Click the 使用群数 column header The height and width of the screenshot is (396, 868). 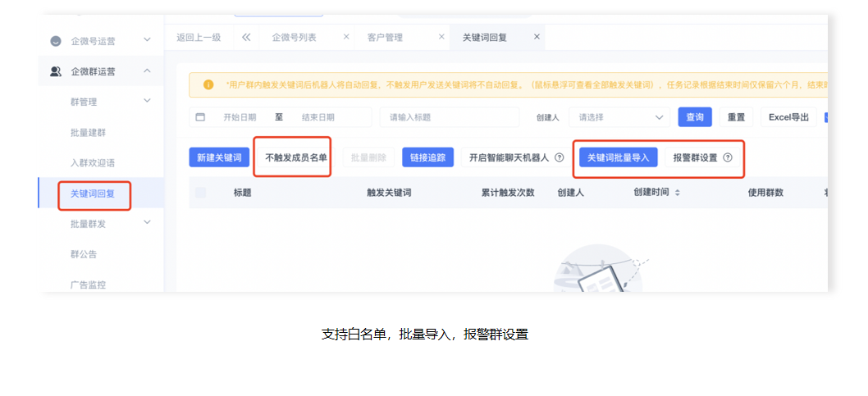pyautogui.click(x=765, y=193)
